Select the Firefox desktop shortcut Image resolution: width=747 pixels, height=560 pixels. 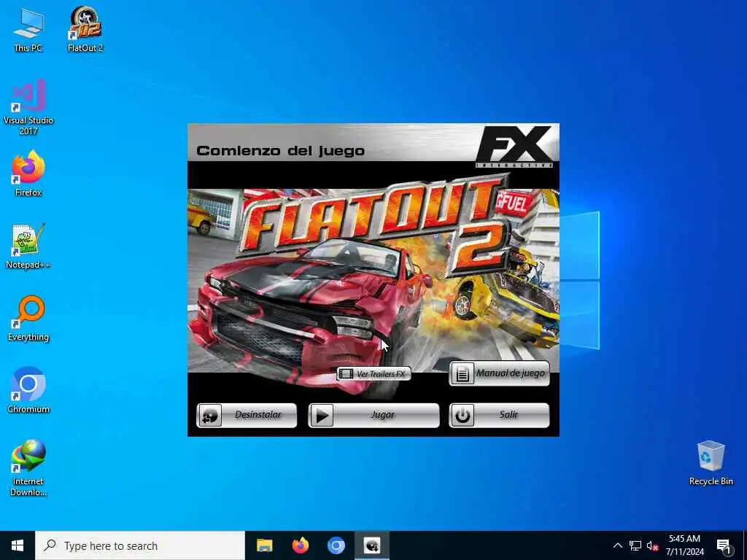[28, 174]
